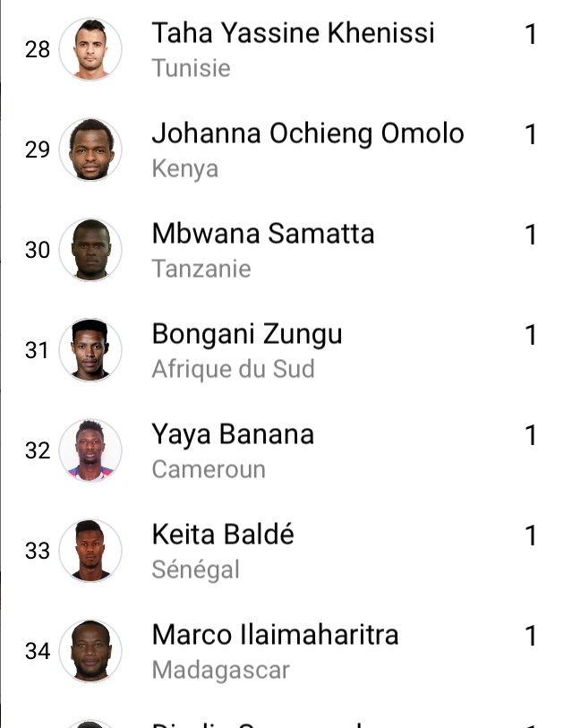Tap Johanna Ochieng Omolo's avatar

tap(90, 150)
